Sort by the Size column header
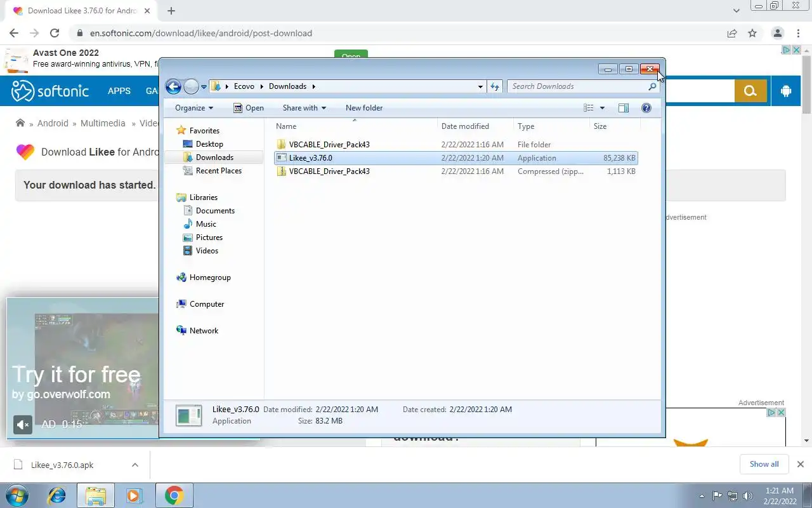Screen dimensions: 812x508 pos(615,126)
